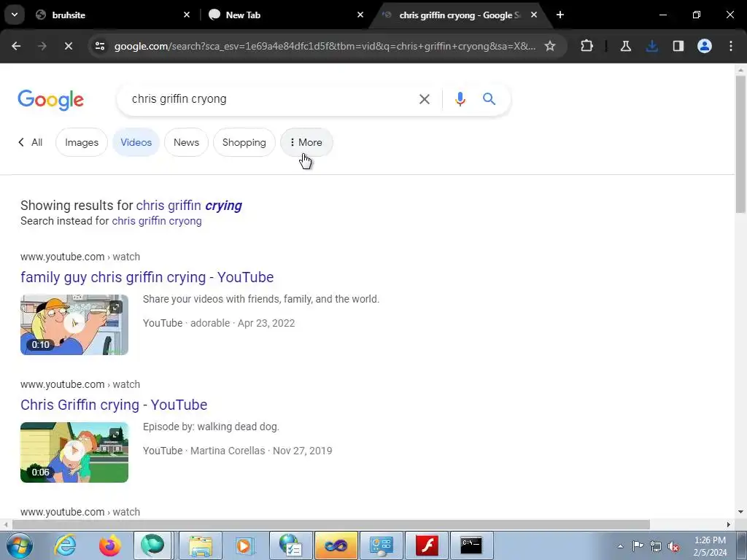Screen dimensions: 747x560
Task: Launch Internet Explorer from taskbar
Action: (65, 545)
